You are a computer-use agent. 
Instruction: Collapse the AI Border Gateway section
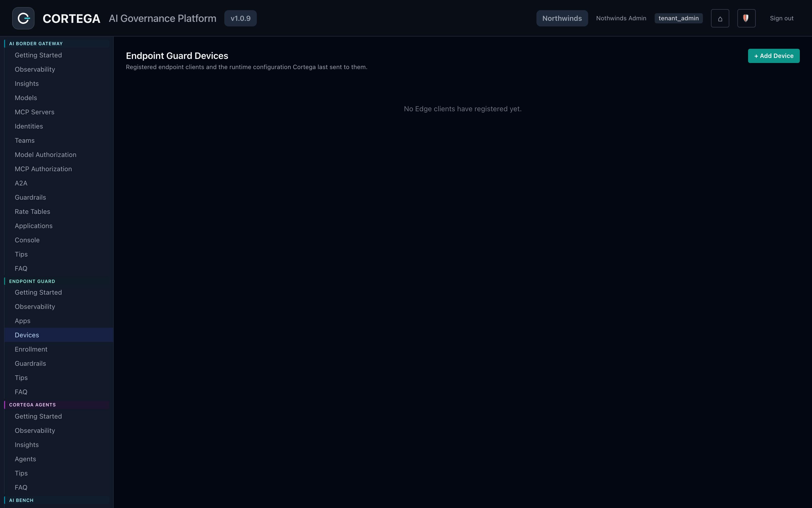pyautogui.click(x=57, y=44)
